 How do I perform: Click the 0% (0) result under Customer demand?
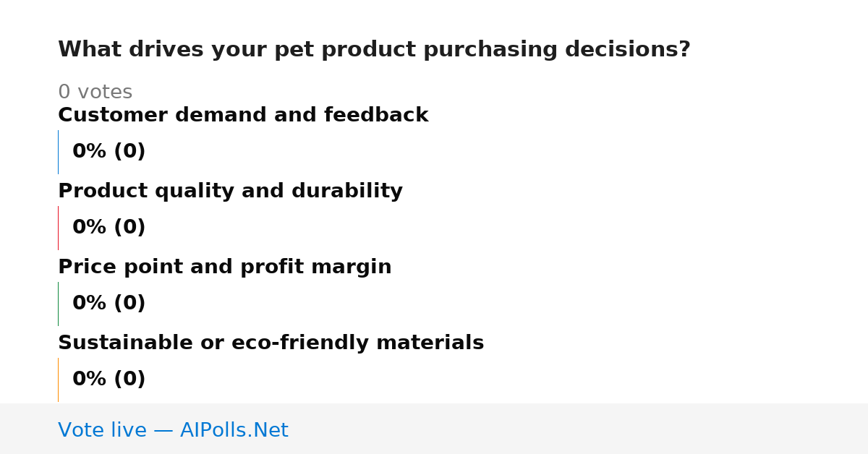[x=109, y=152]
